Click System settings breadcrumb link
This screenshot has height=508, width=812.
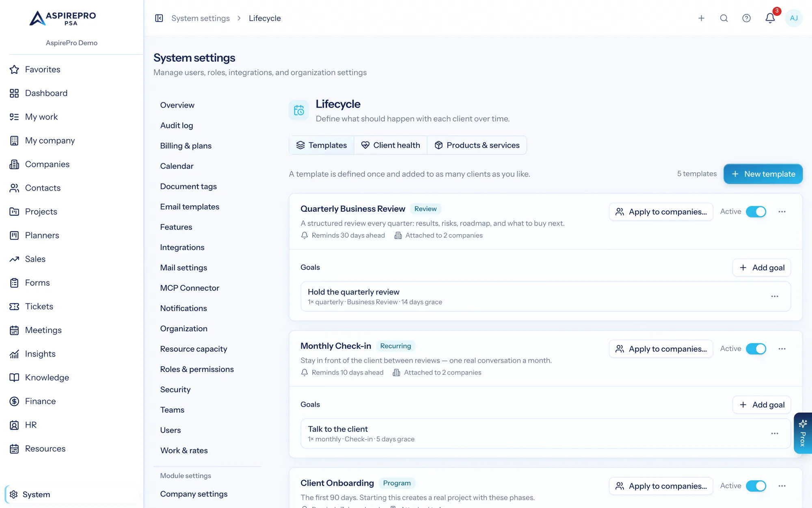[x=201, y=18]
